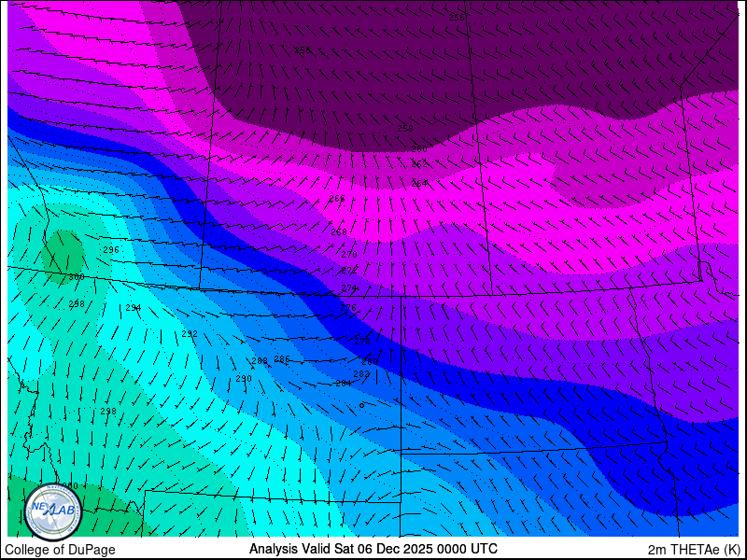Click the College of DuPage label
The width and height of the screenshot is (747, 560).
pos(60,550)
